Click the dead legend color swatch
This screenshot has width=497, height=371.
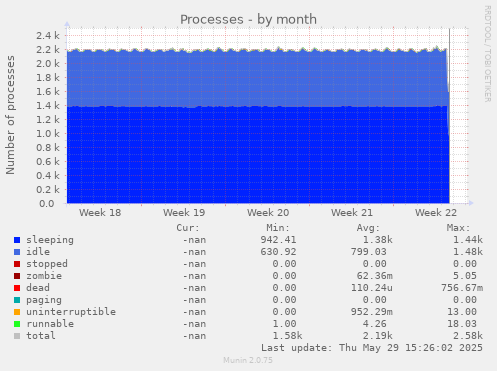coord(17,288)
